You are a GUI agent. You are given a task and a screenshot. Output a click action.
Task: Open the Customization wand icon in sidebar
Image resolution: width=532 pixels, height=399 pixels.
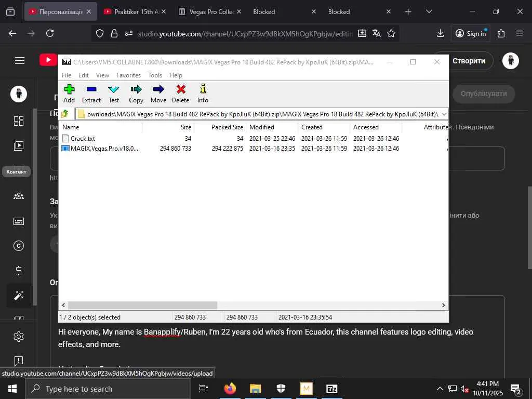click(x=19, y=296)
